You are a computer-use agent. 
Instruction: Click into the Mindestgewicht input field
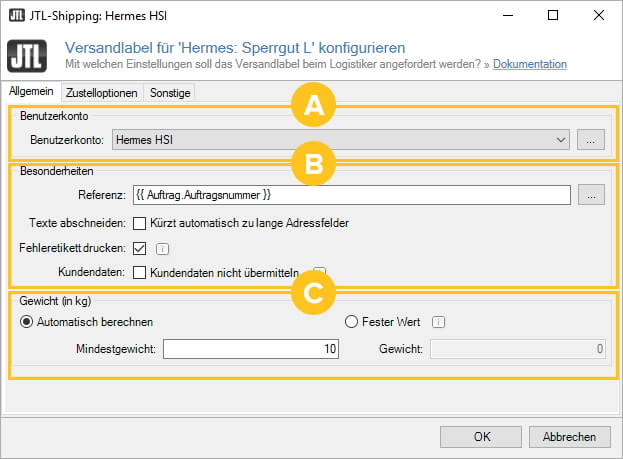point(251,349)
